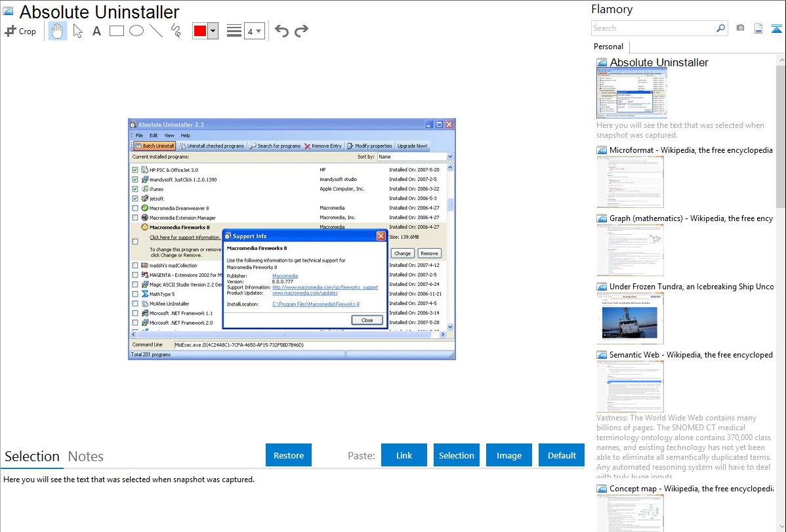Viewport: 786px width, 532px height.
Task: Check the Macromedia Extension Manager checkbox
Action: (x=135, y=218)
